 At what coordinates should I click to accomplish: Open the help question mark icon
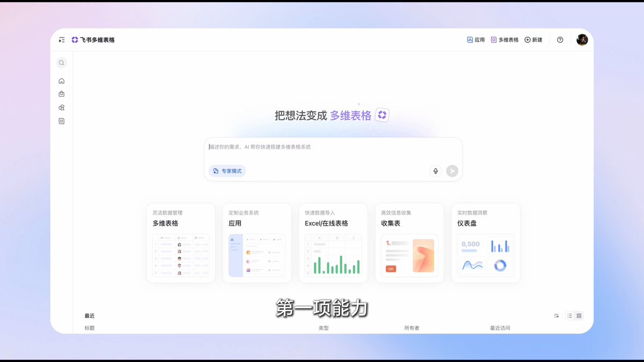560,40
